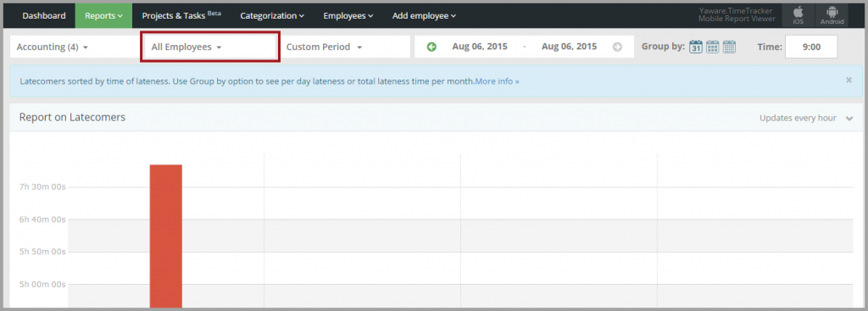Click the red latecomer bar
Image resolution: width=868 pixels, height=311 pixels.
[x=165, y=236]
